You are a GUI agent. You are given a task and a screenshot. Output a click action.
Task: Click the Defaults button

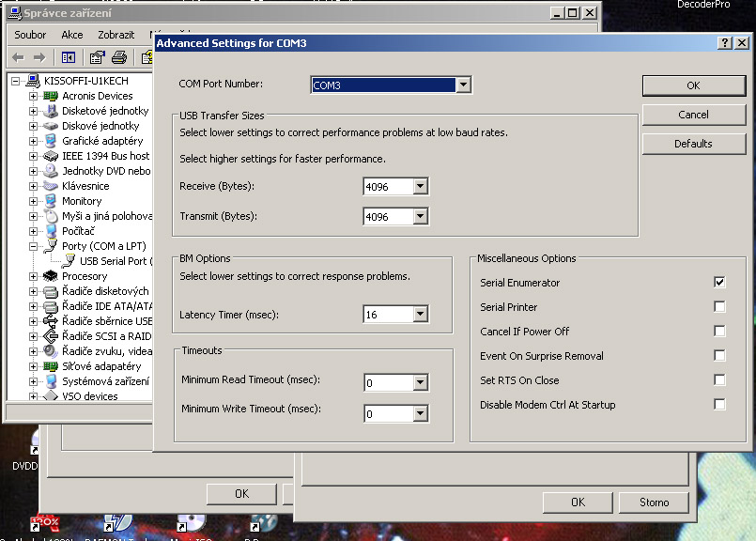[693, 144]
